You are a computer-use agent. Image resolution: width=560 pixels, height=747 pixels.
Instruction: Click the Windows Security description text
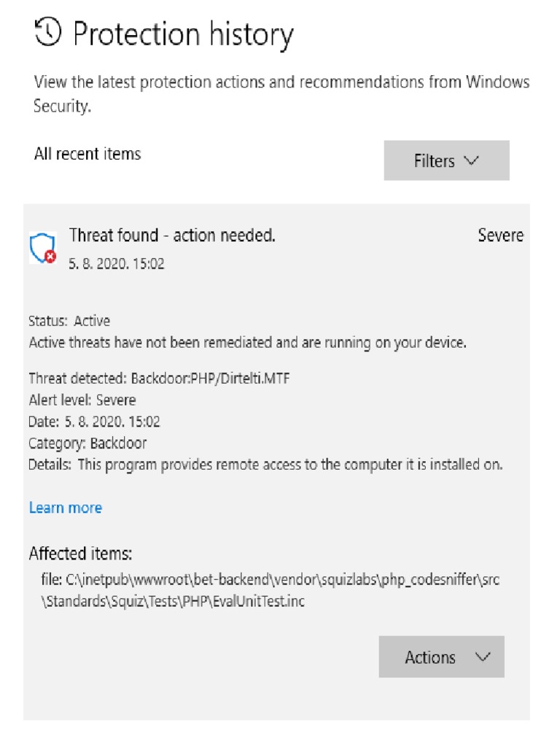(x=281, y=93)
